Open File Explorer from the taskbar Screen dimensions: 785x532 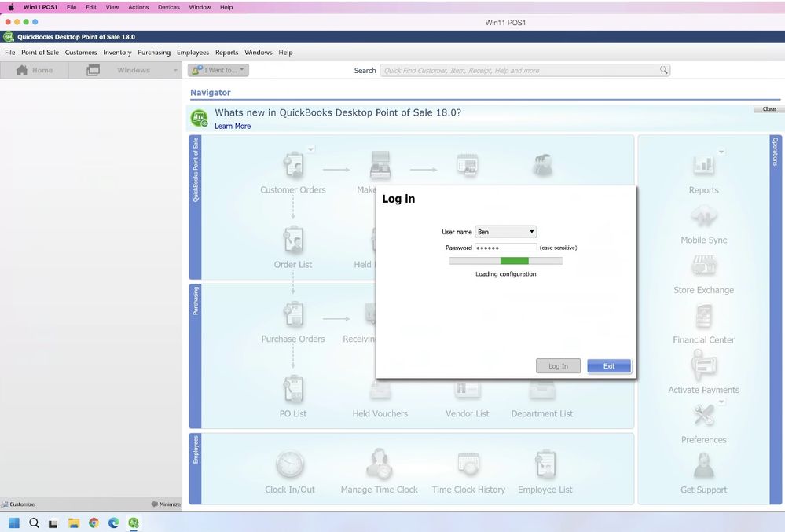74,523
